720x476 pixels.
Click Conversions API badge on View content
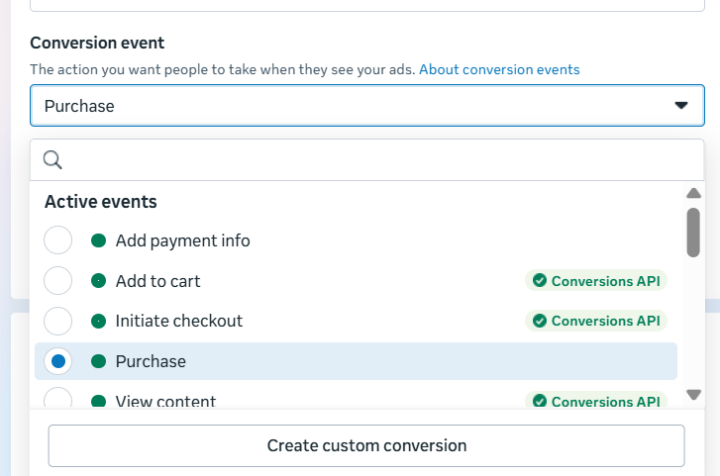pyautogui.click(x=596, y=400)
